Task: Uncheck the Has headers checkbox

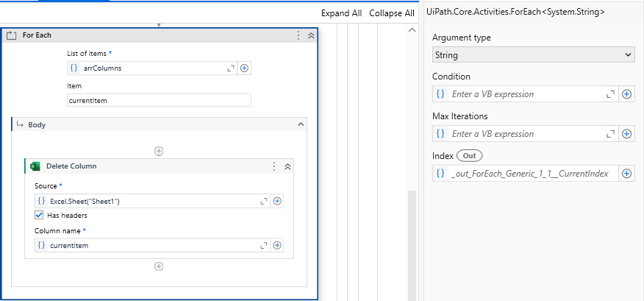Action: 40,216
